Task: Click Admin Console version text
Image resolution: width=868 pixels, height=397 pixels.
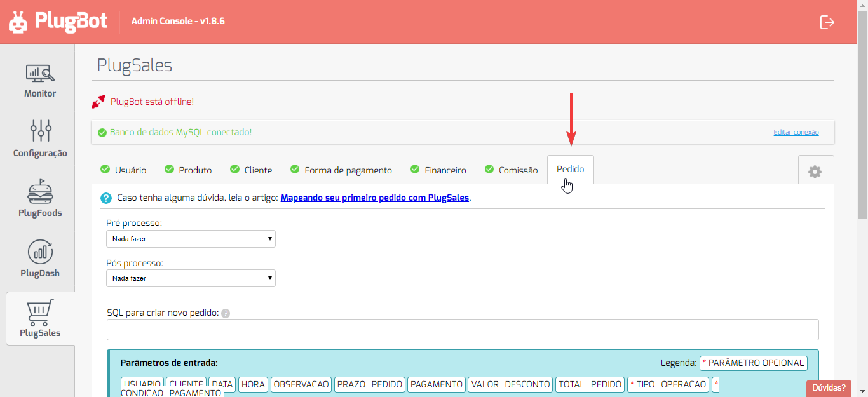Action: [178, 21]
